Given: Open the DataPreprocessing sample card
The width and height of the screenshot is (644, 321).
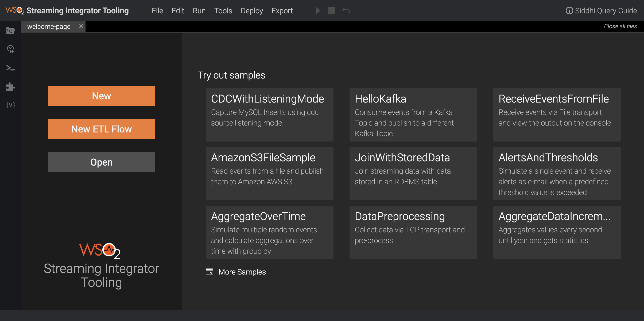Looking at the screenshot, I should coord(413,232).
